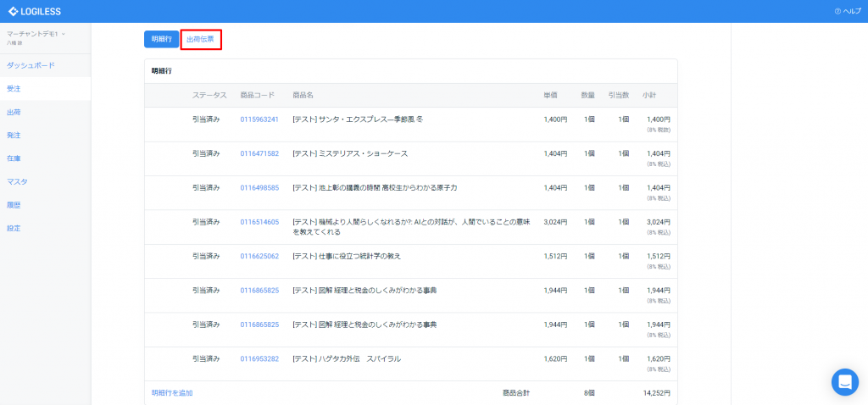
Task: Switch to the 出荷伝票 tab
Action: click(x=200, y=39)
